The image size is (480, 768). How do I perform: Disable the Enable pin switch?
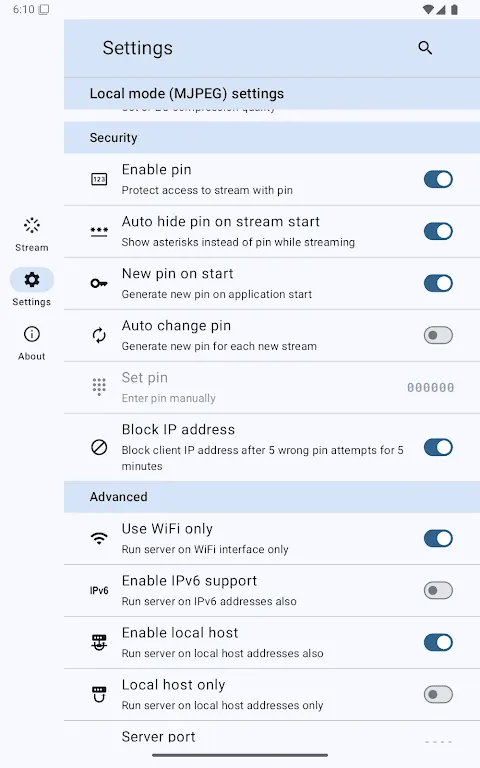pos(438,179)
